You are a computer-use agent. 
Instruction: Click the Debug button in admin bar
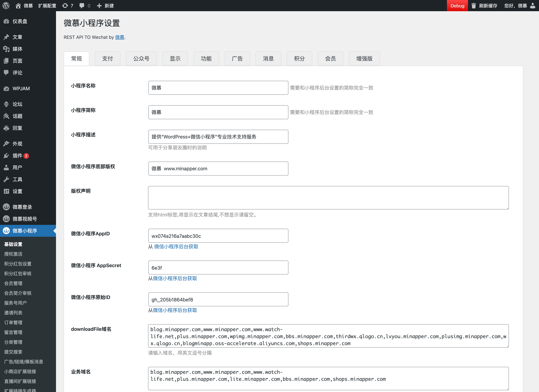click(457, 6)
